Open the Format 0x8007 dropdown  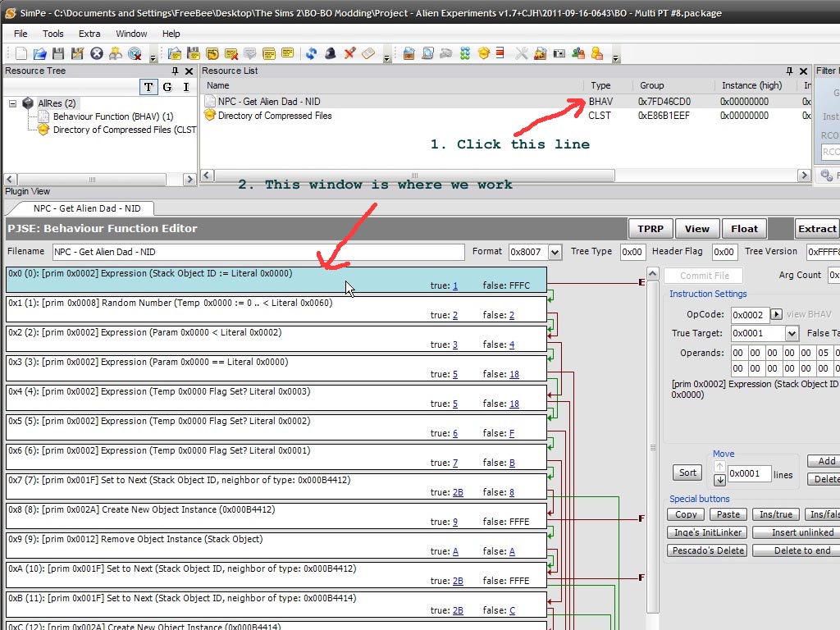point(555,253)
